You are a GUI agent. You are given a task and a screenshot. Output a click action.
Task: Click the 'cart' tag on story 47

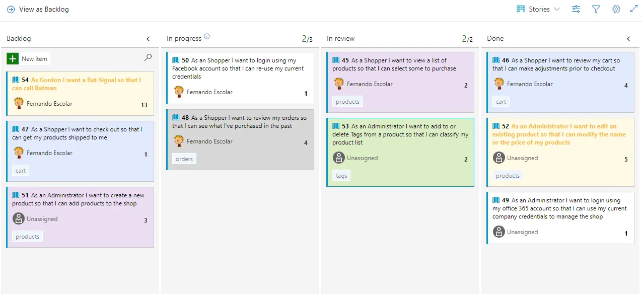point(21,171)
